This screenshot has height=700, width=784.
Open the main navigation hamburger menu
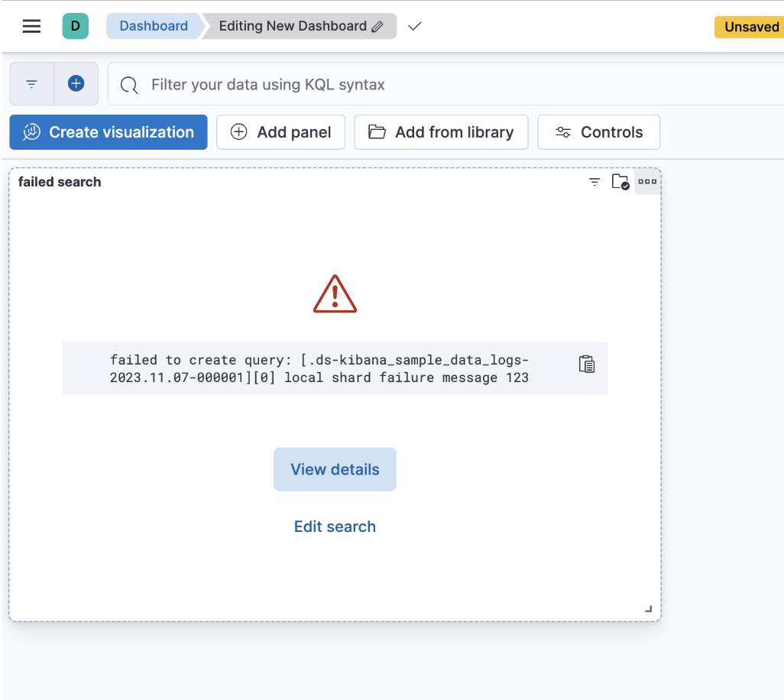pyautogui.click(x=31, y=25)
